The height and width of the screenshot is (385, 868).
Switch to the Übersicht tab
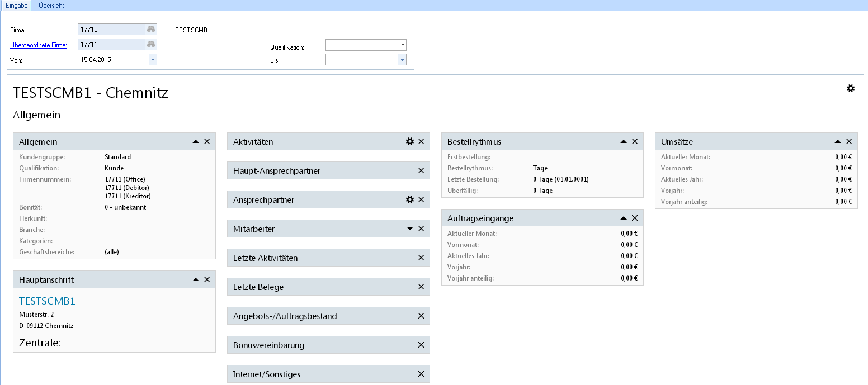click(51, 6)
